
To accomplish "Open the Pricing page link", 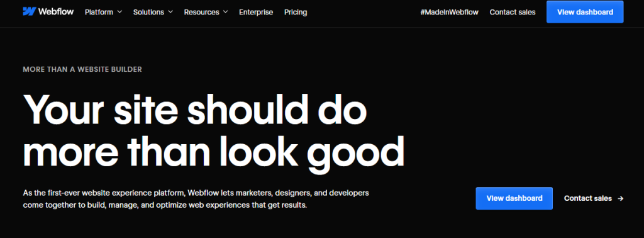I will click(296, 12).
